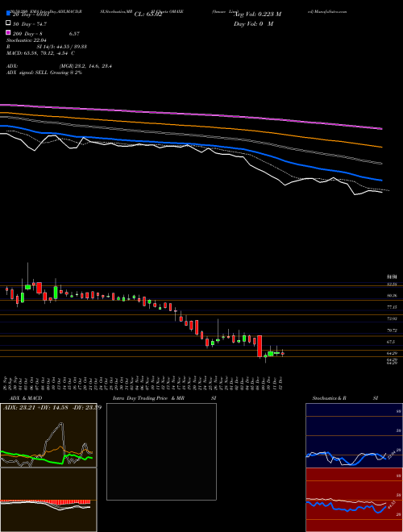
Task: Click the blue 20 Day legend swatch
Action: (x=8, y=13)
